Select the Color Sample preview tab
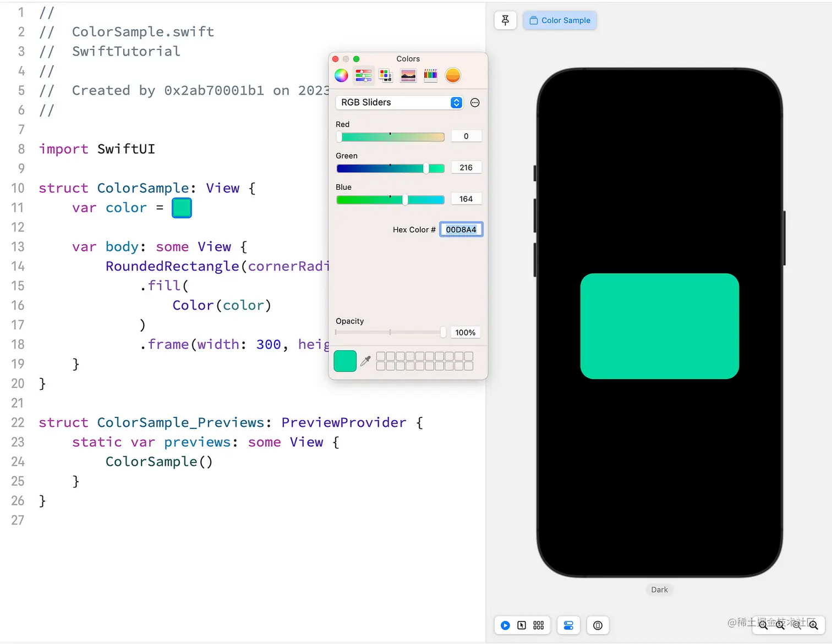 pos(560,20)
